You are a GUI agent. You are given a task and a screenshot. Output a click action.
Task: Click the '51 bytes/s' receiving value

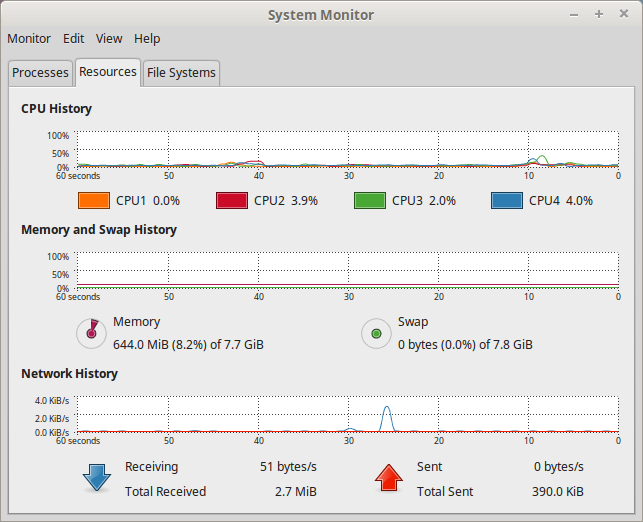click(288, 467)
